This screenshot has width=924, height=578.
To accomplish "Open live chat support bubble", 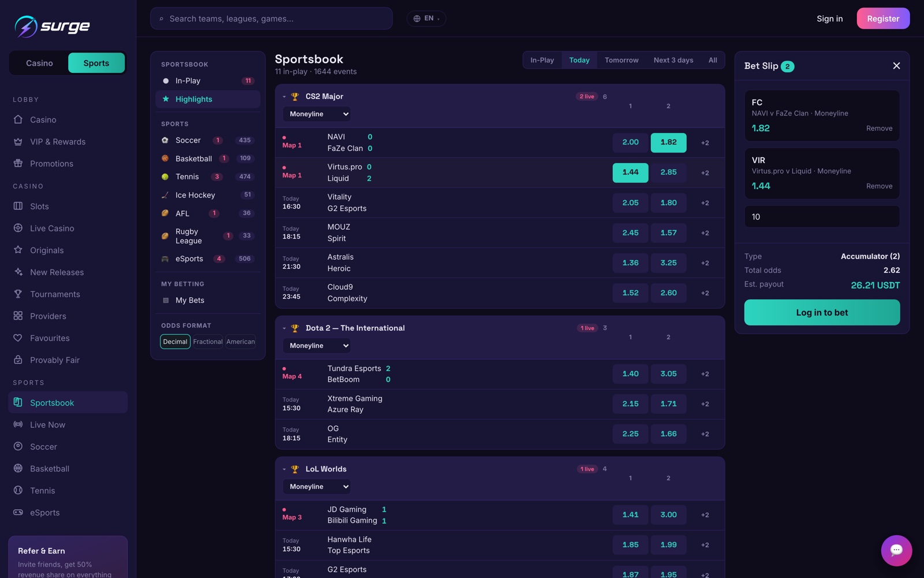I will [896, 550].
